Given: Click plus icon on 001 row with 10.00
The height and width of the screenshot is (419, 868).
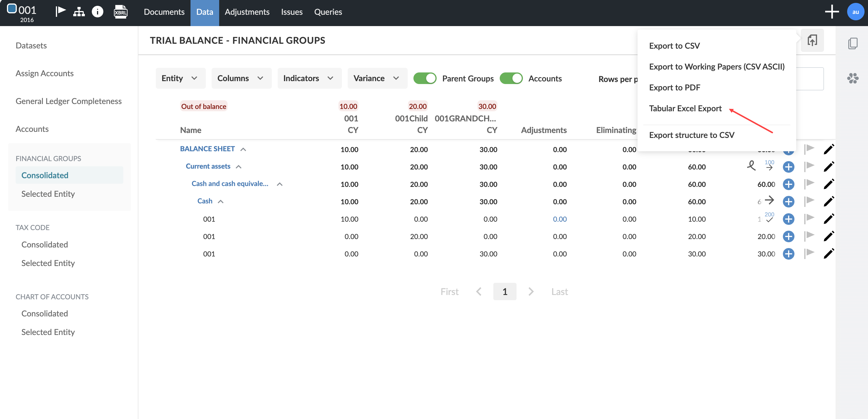Looking at the screenshot, I should 788,219.
